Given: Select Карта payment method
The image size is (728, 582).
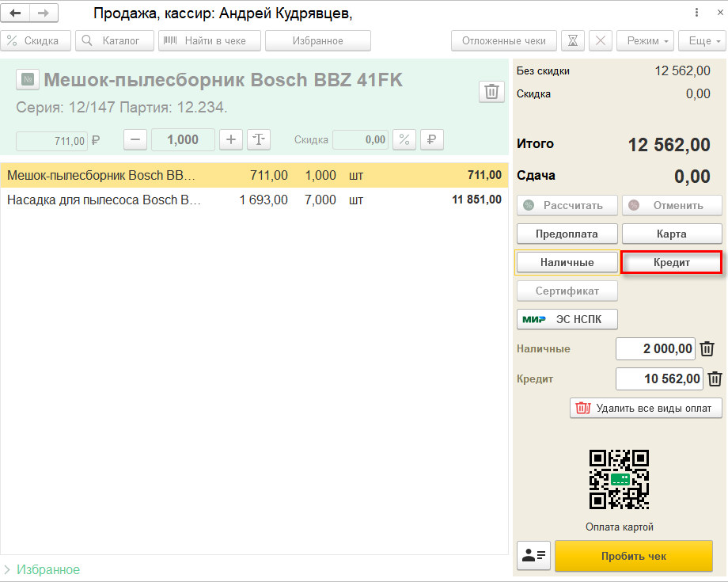Looking at the screenshot, I should pos(671,234).
